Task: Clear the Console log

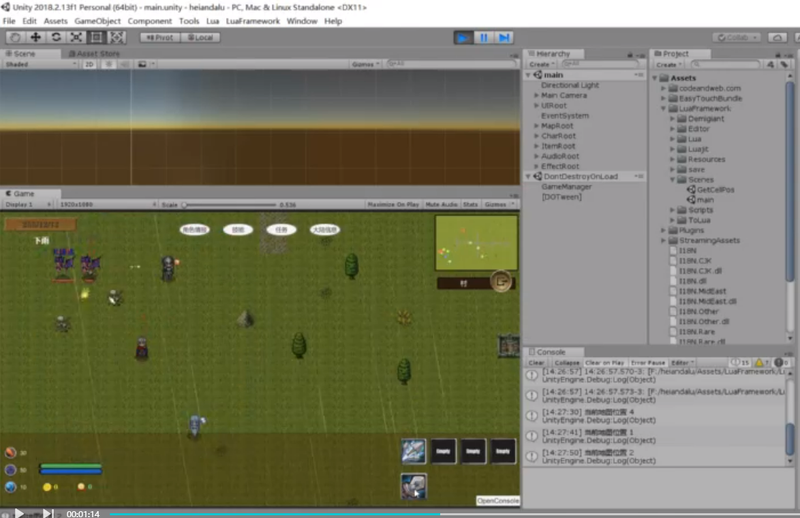Action: [537, 362]
